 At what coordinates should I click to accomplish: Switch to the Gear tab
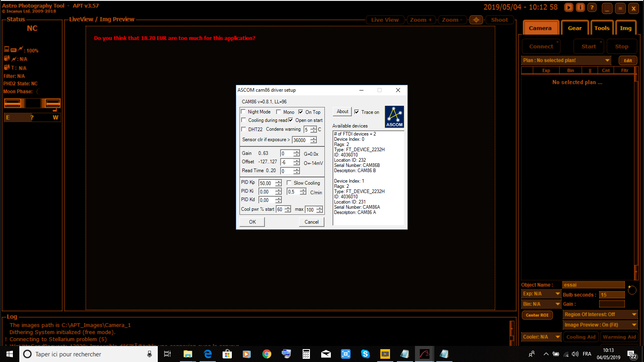(x=575, y=28)
